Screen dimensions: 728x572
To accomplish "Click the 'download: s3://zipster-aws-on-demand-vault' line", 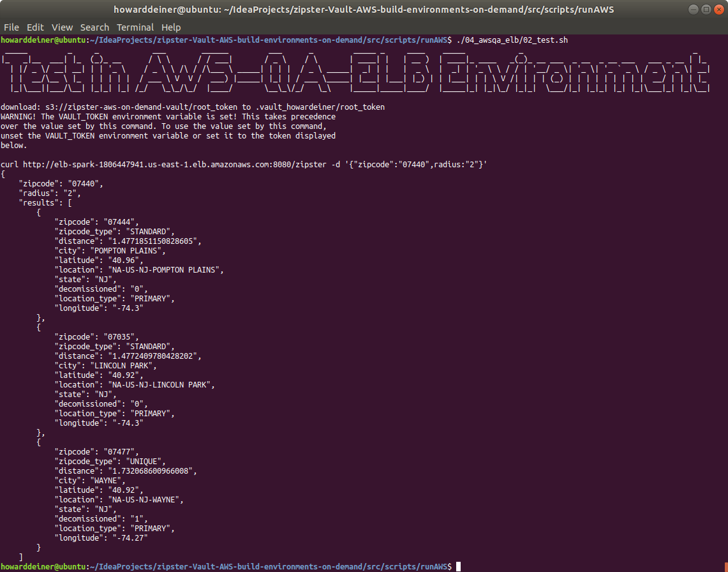I will [x=193, y=107].
